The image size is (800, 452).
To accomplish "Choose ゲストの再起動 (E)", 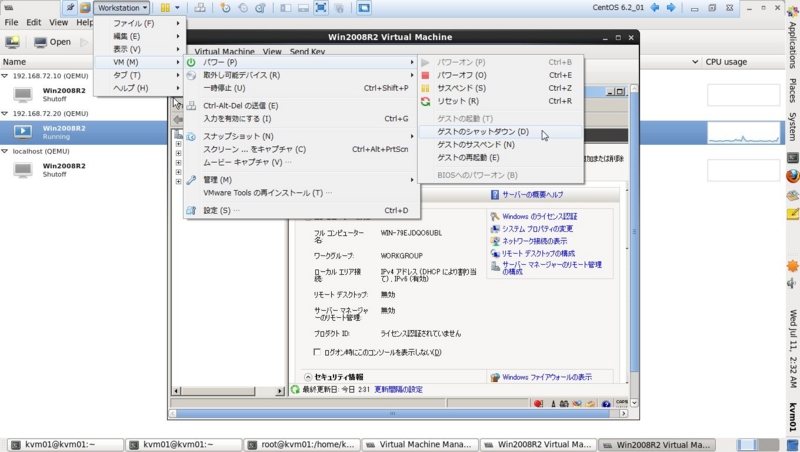I will pyautogui.click(x=501, y=158).
